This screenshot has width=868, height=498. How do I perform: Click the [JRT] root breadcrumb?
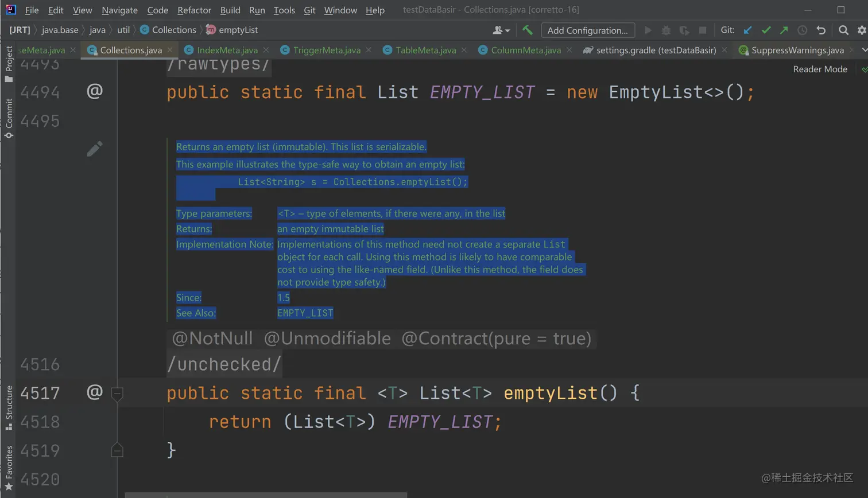pyautogui.click(x=20, y=30)
